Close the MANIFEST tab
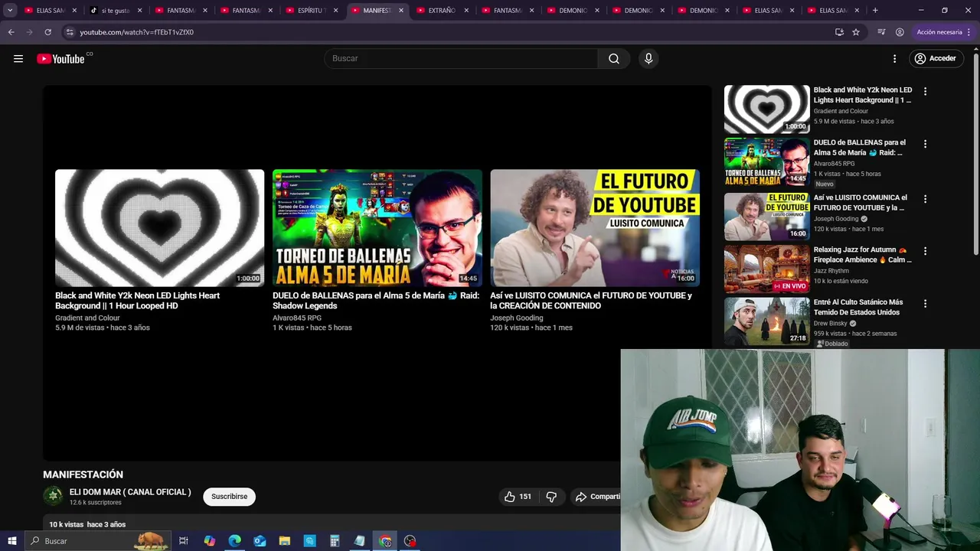980x551 pixels. point(401,11)
